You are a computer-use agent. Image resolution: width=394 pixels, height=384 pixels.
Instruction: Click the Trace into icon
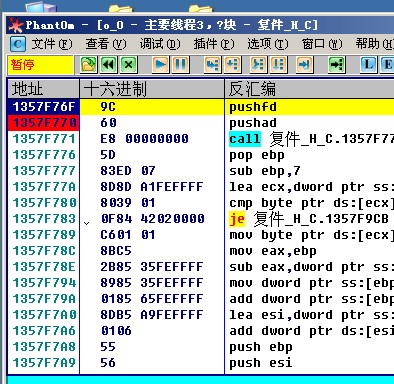[x=258, y=64]
